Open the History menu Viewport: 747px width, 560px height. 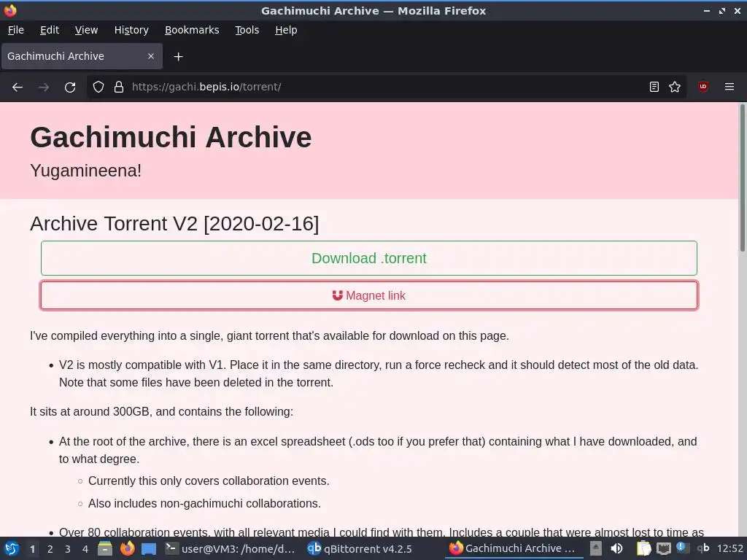pos(131,30)
